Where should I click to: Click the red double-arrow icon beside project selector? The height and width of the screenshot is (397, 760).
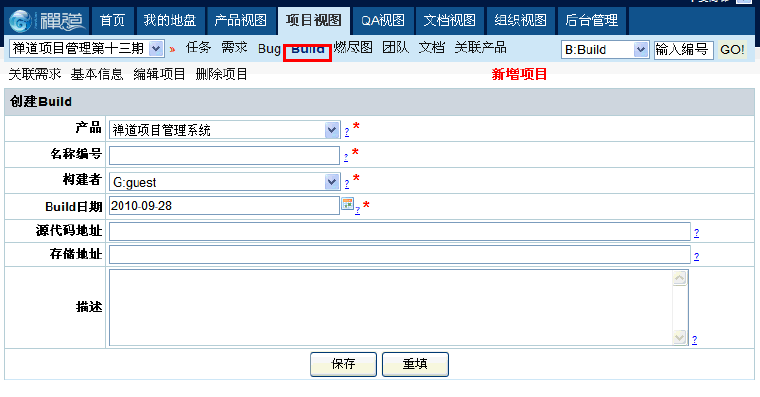[x=172, y=49]
